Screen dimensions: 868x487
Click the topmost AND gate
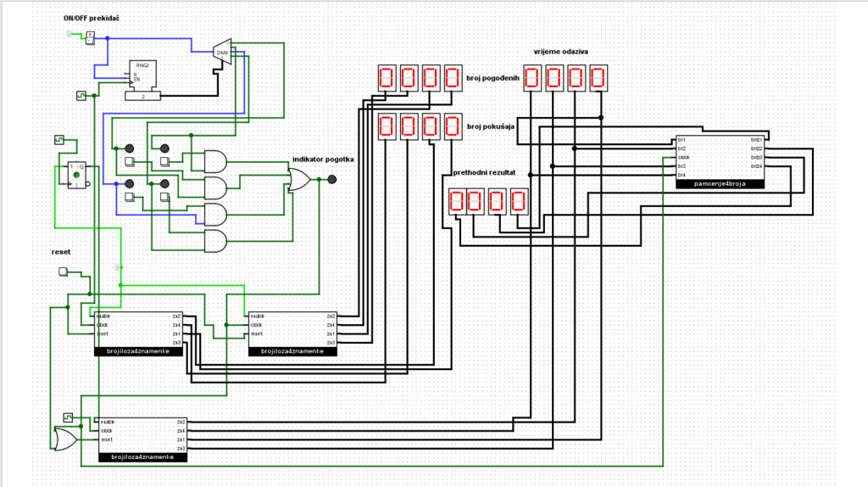click(215, 160)
